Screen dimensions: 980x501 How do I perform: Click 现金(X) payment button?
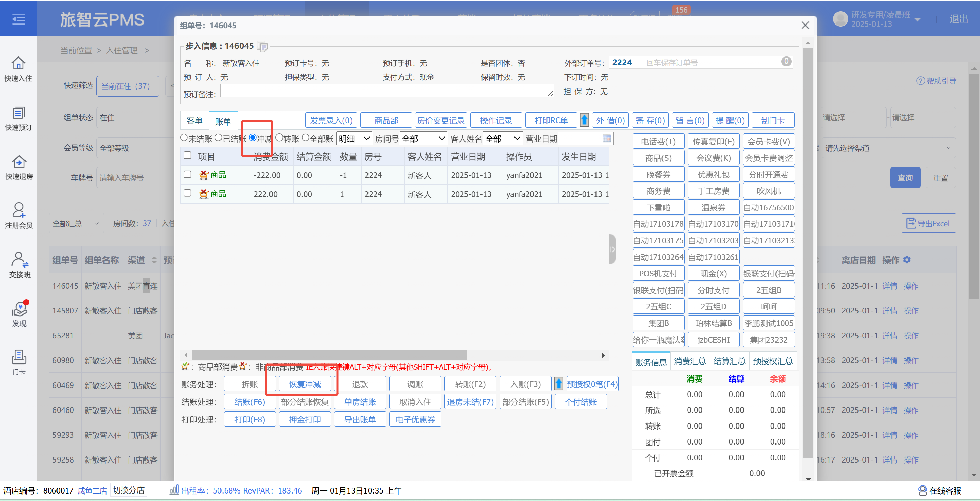click(713, 274)
